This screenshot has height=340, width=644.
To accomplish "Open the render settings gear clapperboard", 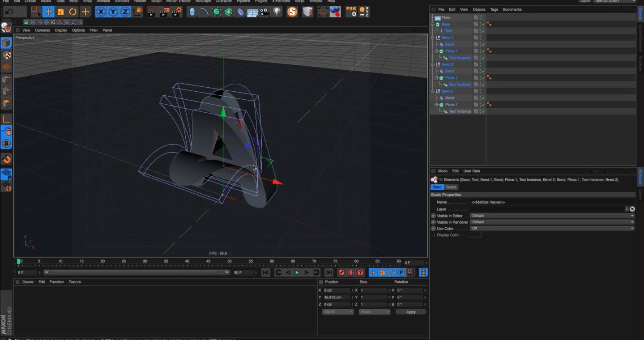I will point(177,12).
